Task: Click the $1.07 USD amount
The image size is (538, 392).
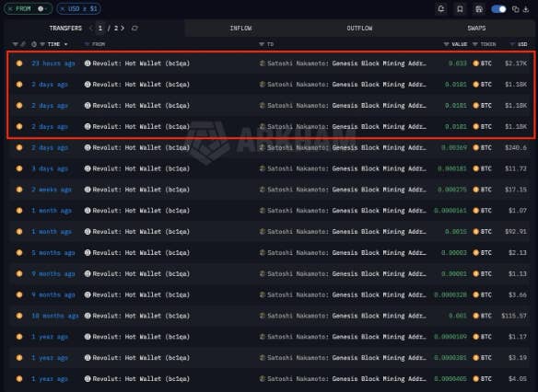Action: tap(518, 211)
